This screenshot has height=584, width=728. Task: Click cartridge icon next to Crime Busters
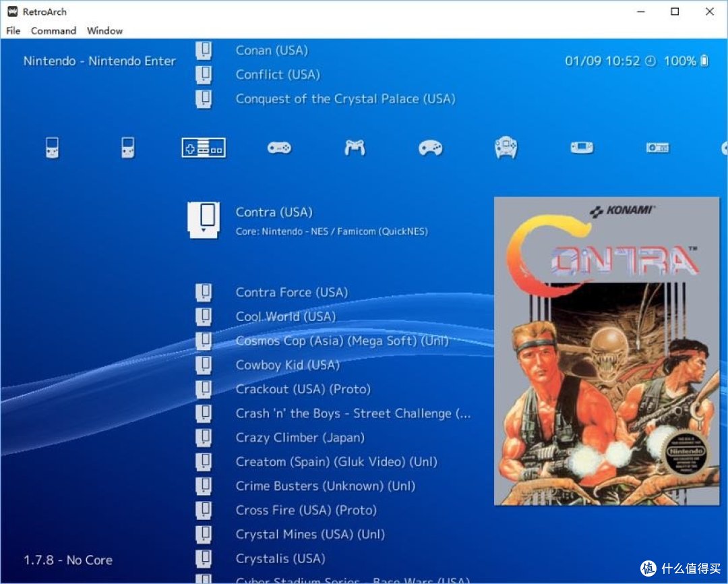coord(204,486)
